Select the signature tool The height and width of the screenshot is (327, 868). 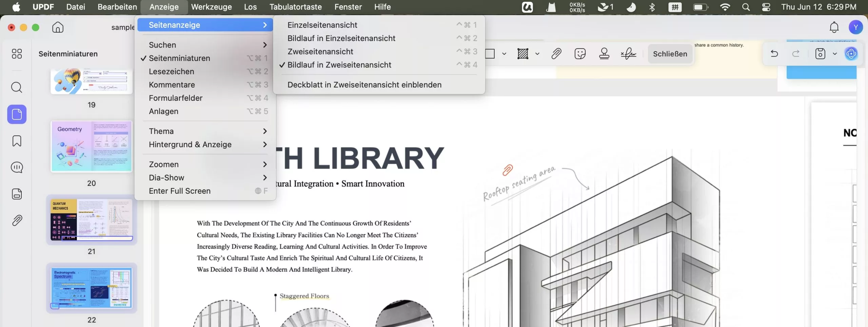click(x=628, y=54)
